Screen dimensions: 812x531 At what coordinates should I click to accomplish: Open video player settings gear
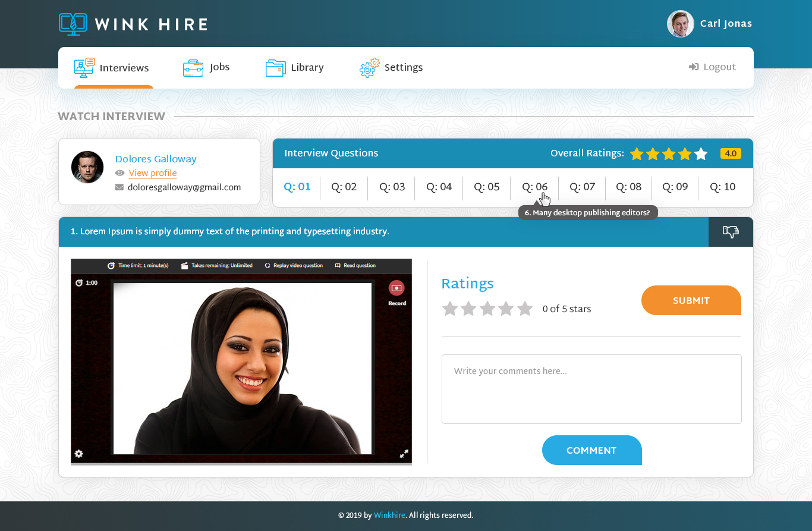[x=78, y=454]
